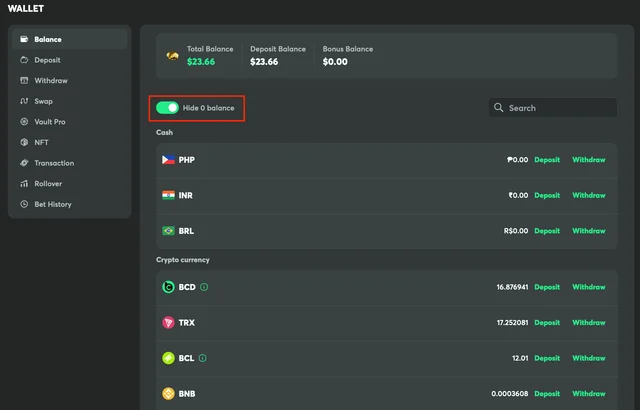640x410 pixels.
Task: Click Deposit link in the BNB row
Action: pyautogui.click(x=547, y=393)
